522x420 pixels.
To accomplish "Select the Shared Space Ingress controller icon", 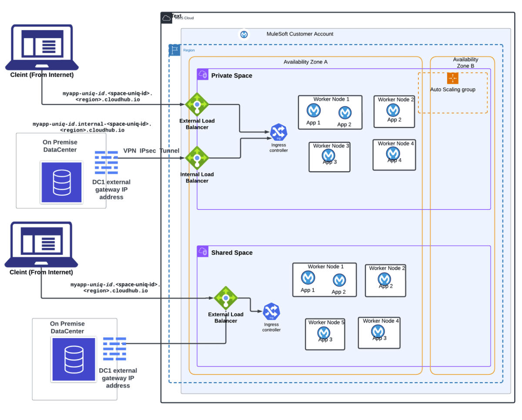I will coord(271,312).
